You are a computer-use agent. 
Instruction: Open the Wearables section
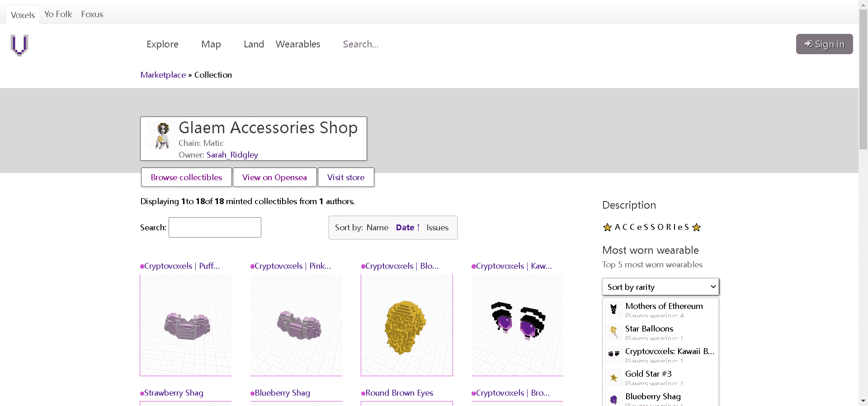pos(298,44)
